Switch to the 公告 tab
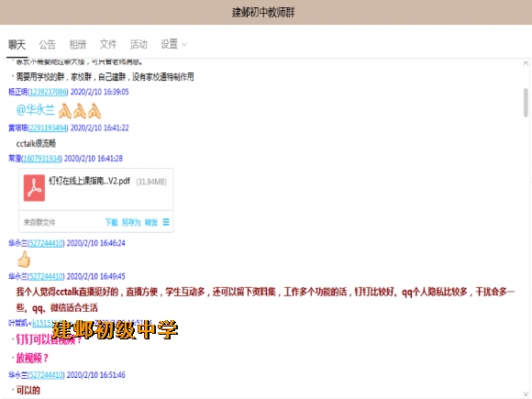Image resolution: width=532 pixels, height=399 pixels. 47,44
